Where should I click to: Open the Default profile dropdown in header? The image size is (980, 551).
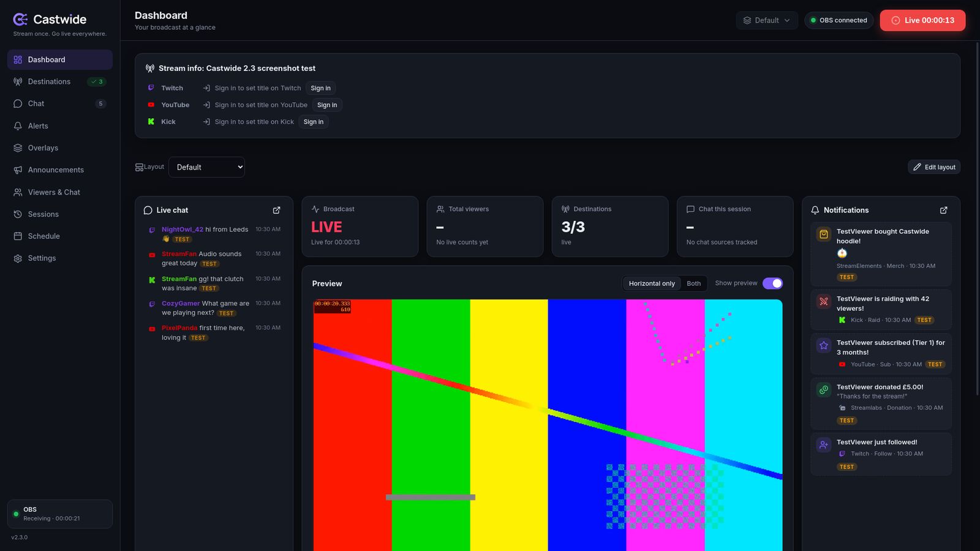coord(767,20)
